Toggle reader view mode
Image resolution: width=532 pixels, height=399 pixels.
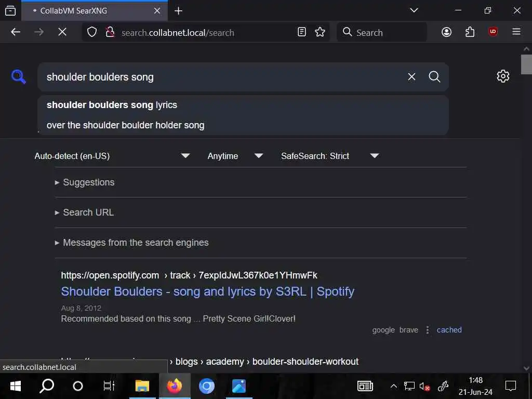[302, 32]
